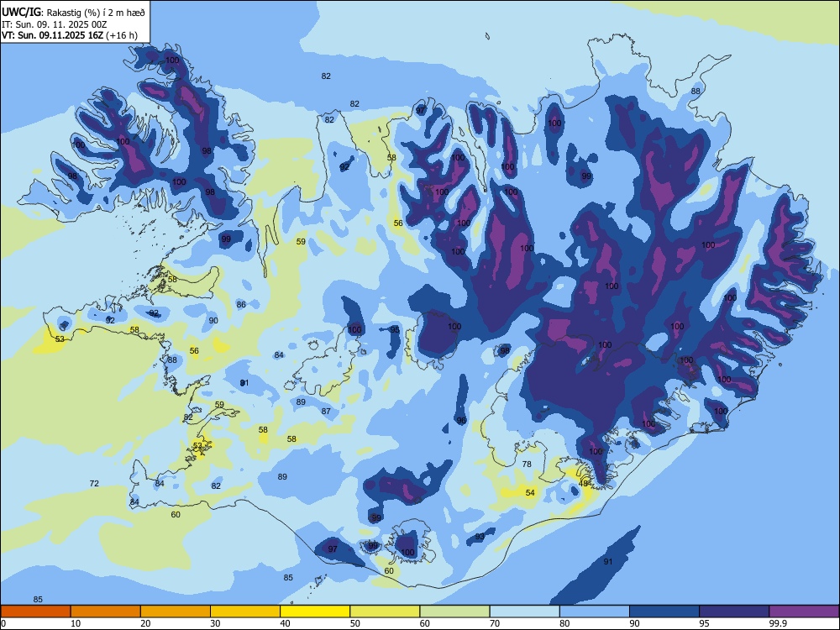Click the "78" humidity value on the map
This screenshot has height=630, width=840.
[x=528, y=465]
